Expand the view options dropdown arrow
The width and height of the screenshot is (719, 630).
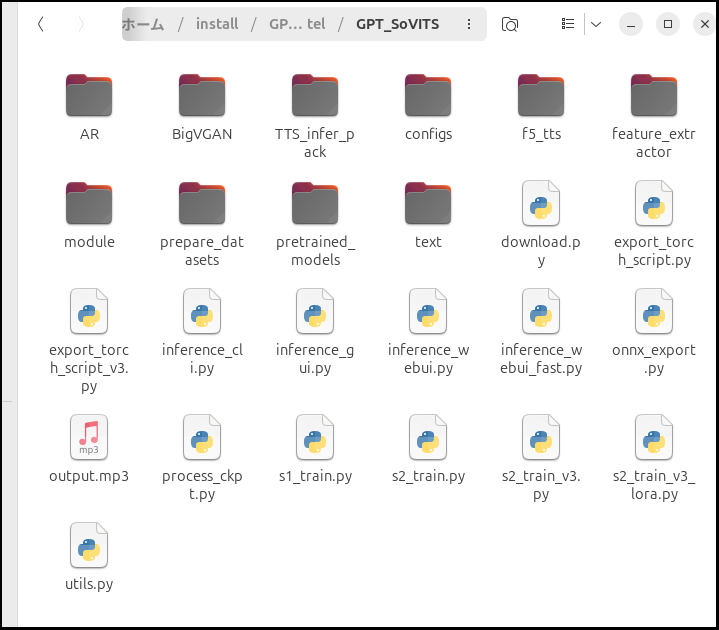pyautogui.click(x=596, y=24)
